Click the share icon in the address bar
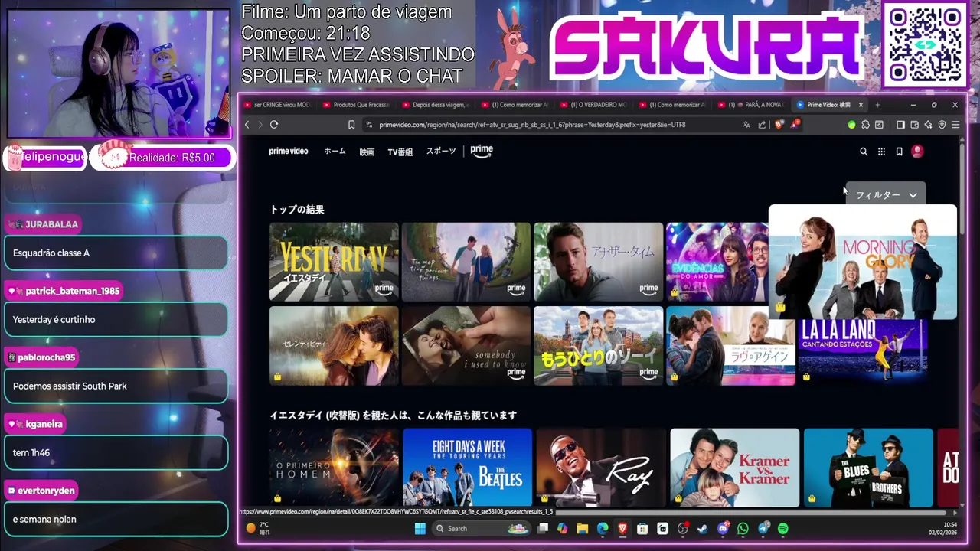980x551 pixels. click(762, 125)
